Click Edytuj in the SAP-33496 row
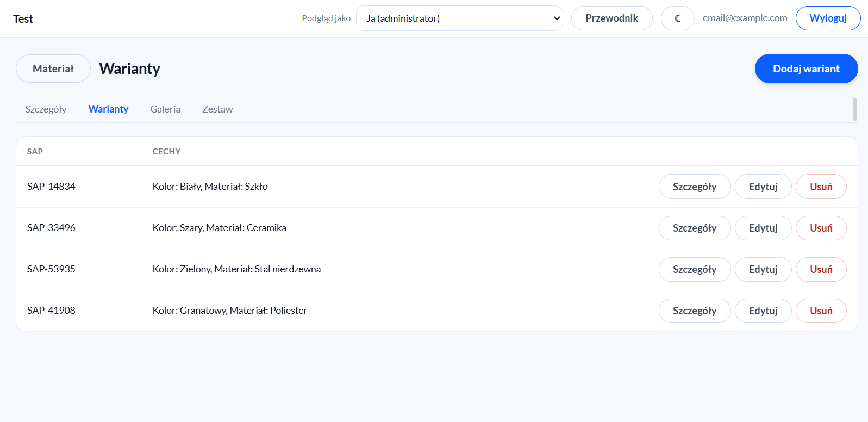The height and width of the screenshot is (422, 868). [763, 228]
